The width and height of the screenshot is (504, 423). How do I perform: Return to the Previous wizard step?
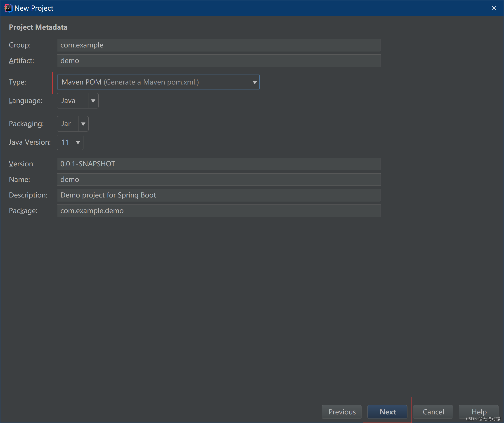pos(342,412)
